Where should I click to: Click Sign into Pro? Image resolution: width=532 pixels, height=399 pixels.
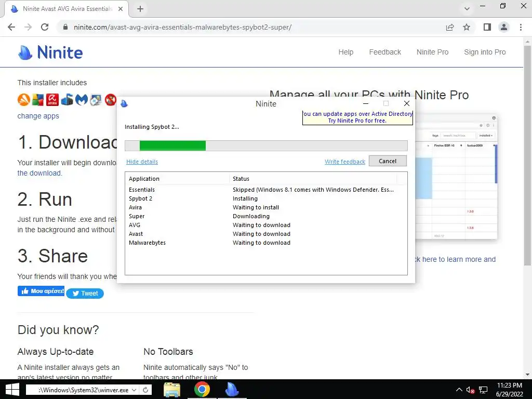(485, 52)
